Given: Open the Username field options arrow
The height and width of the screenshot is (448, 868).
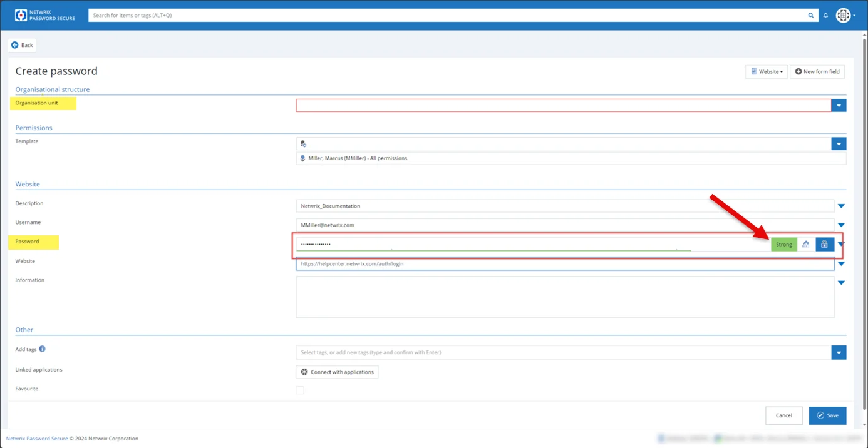Looking at the screenshot, I should (x=841, y=225).
